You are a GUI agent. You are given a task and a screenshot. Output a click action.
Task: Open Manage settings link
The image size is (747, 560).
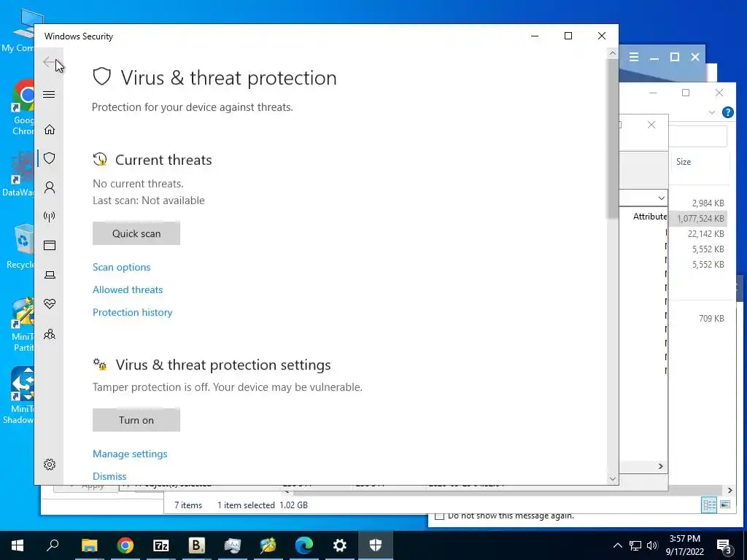[130, 454]
